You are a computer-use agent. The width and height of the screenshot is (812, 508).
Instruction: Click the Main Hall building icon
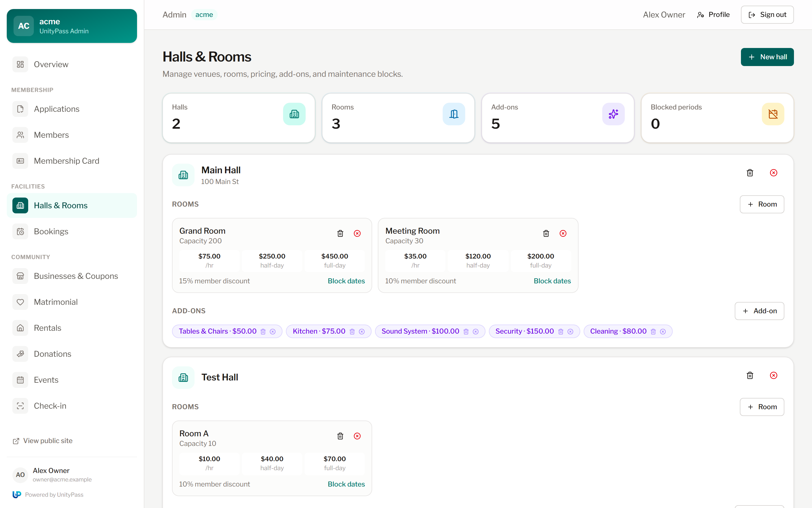coord(183,175)
